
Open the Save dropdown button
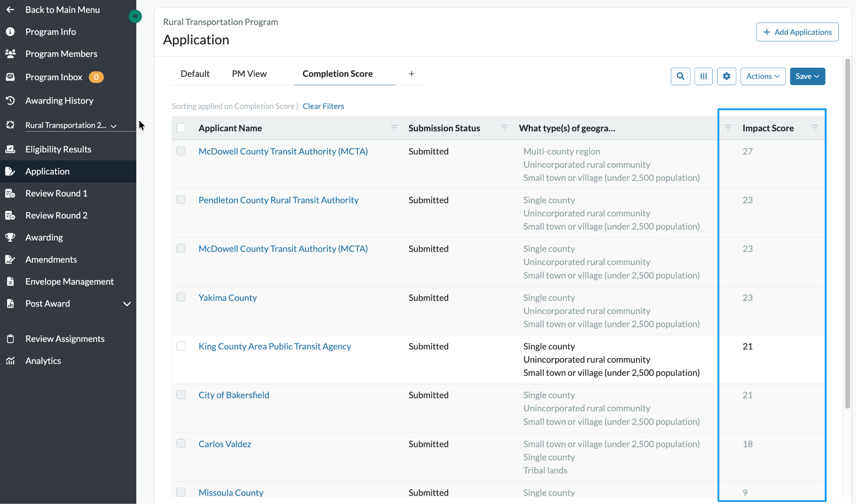tap(807, 76)
